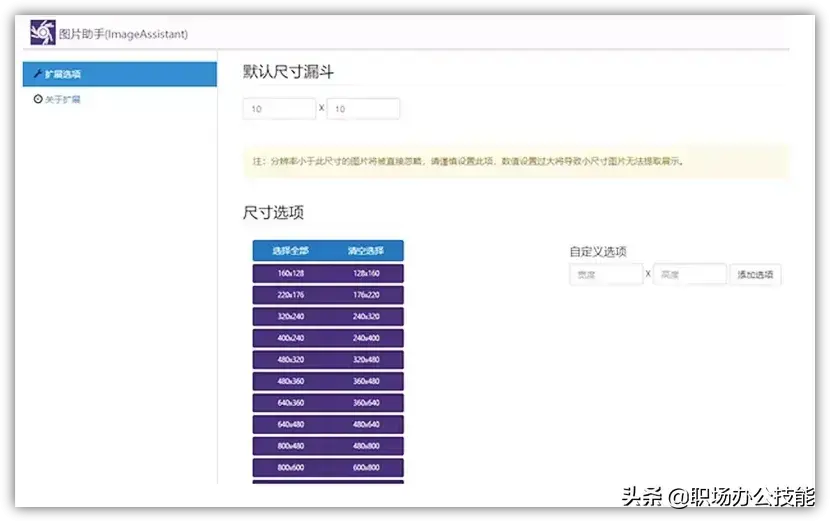The width and height of the screenshot is (830, 522).
Task: Click the 选择全部 button
Action: pos(290,250)
